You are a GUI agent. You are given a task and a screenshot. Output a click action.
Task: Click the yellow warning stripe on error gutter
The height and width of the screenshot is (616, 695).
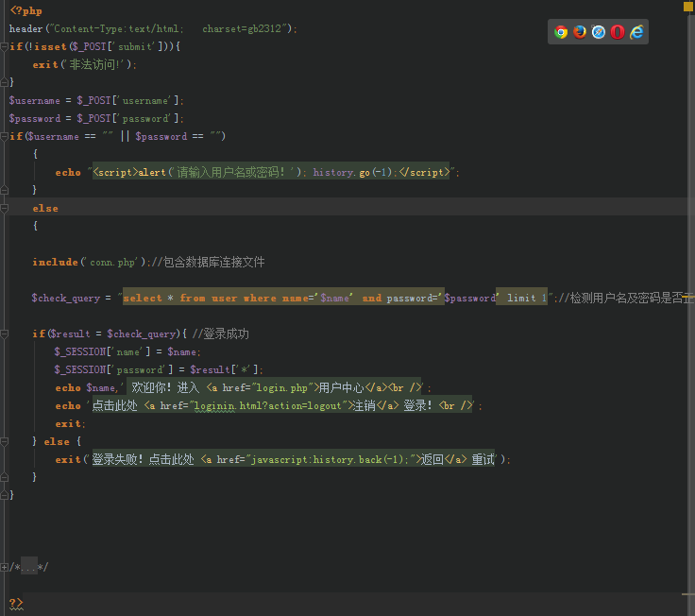pos(688,296)
